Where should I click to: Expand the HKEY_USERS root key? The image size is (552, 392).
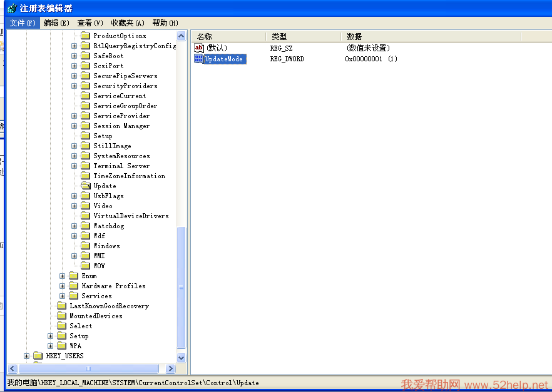click(27, 356)
